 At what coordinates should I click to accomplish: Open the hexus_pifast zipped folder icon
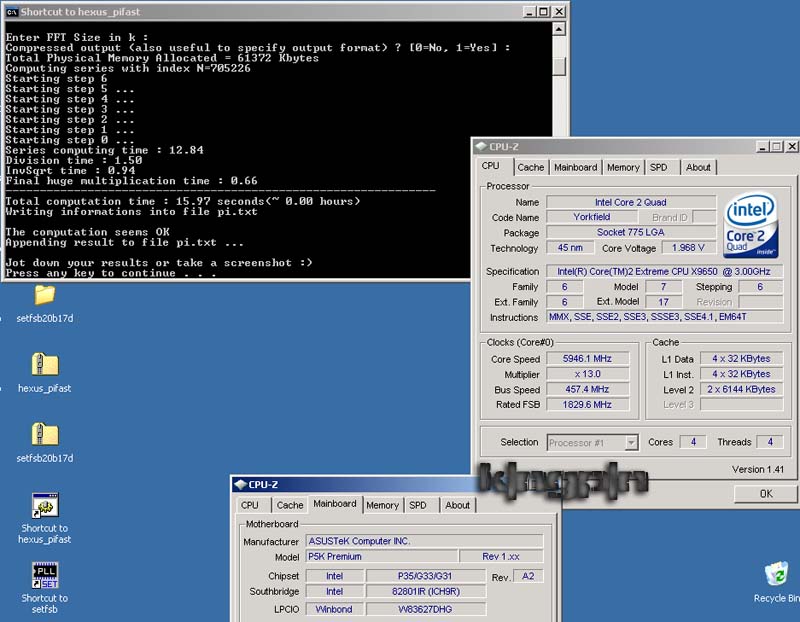(x=44, y=364)
